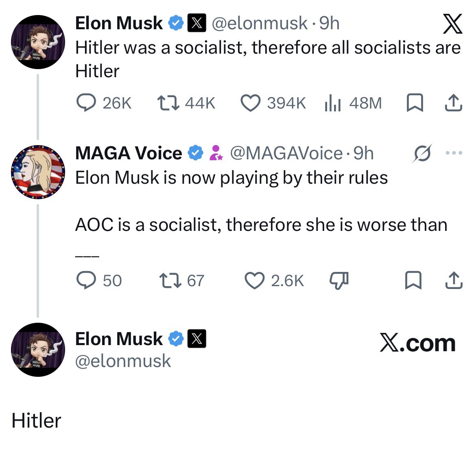Viewport: 476px width, 452px height.
Task: Open more options on MAGA Voice tweet
Action: (x=454, y=153)
